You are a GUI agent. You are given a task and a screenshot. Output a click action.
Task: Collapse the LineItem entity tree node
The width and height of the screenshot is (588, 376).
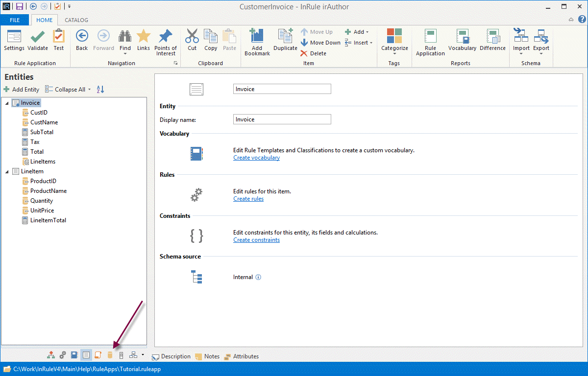coord(7,172)
